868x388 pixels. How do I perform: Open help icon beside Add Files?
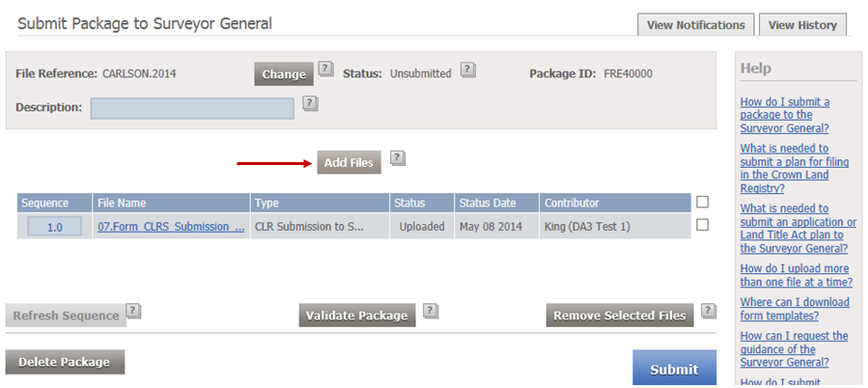pos(398,159)
